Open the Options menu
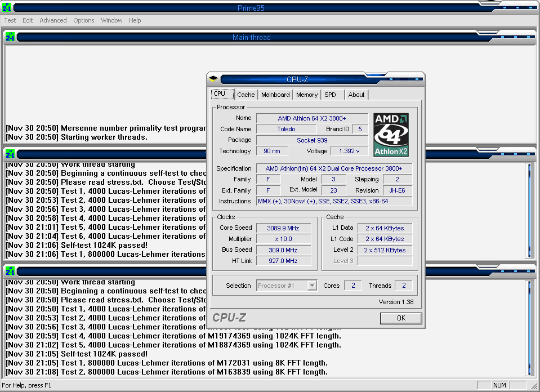This screenshot has width=540, height=392. pyautogui.click(x=84, y=20)
